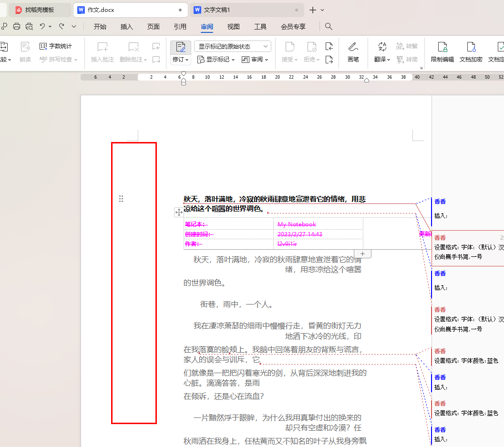Screen dimensions: 504x447
Task: Insert a comment with 插入批注
Action: coord(102,52)
